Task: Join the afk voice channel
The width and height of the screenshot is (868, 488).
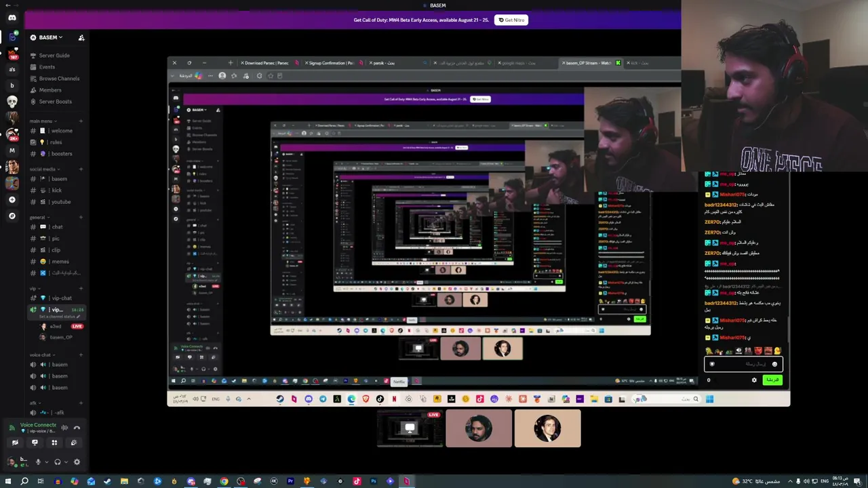Action: pos(57,413)
